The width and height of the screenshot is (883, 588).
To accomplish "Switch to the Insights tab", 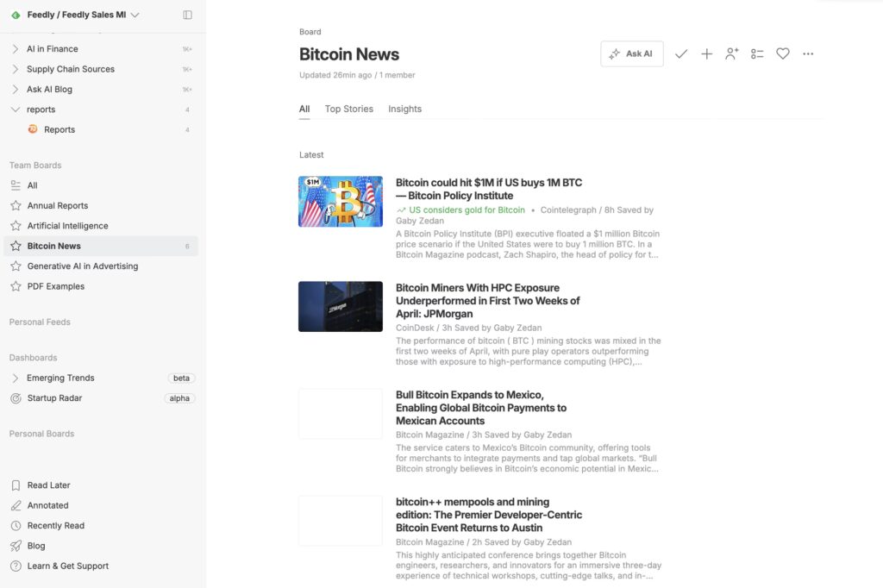I will pyautogui.click(x=404, y=109).
